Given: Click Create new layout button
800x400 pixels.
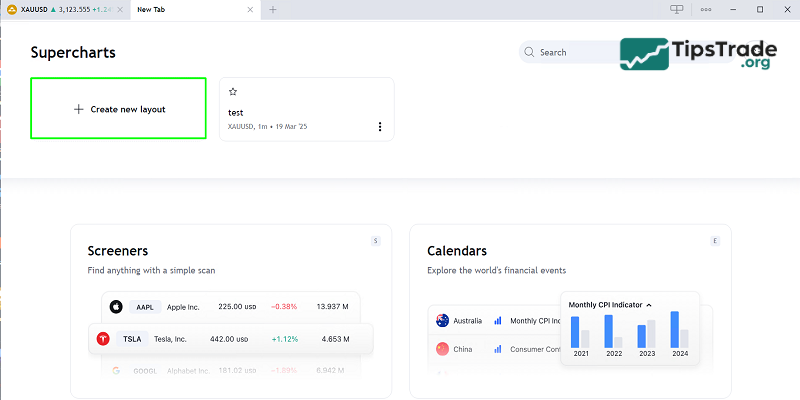Looking at the screenshot, I should (x=119, y=109).
